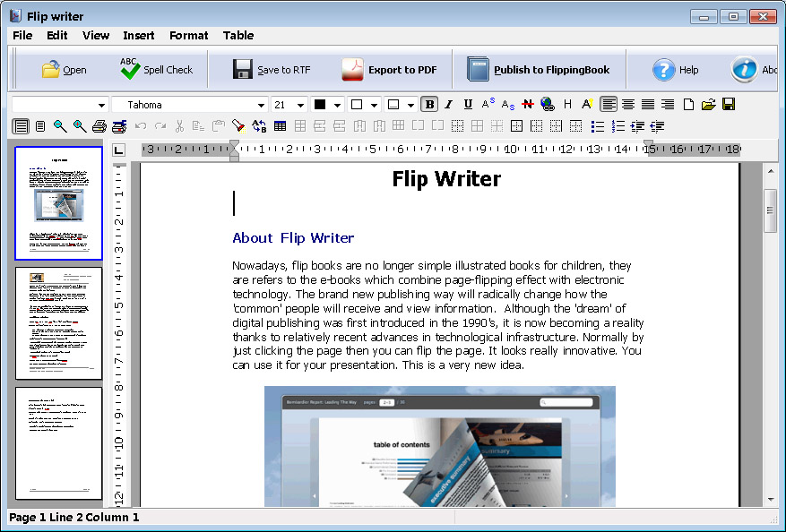Switch to page layout view mode

(x=21, y=126)
